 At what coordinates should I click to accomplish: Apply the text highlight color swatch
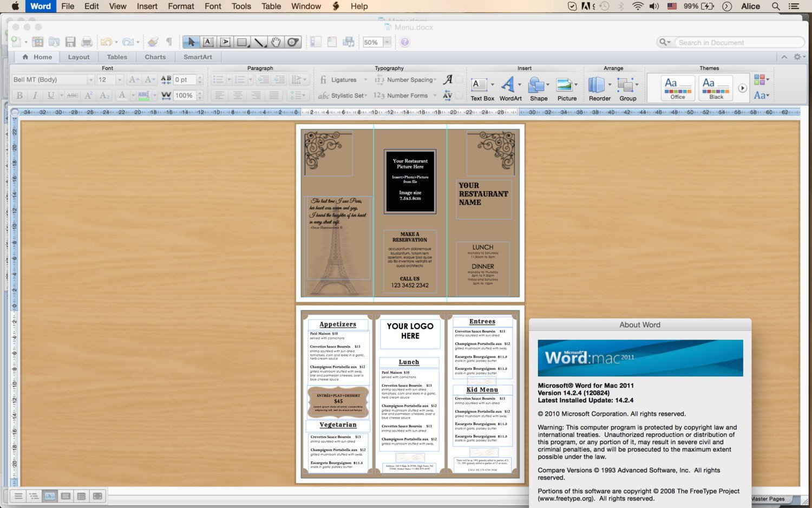pos(143,95)
